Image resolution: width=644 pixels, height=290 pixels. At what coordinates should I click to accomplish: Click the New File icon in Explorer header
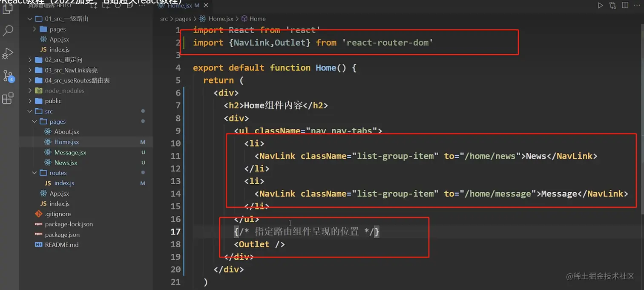94,6
